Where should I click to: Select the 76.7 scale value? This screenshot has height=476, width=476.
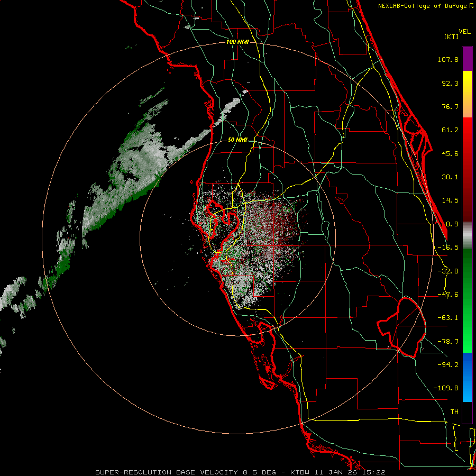[450, 106]
